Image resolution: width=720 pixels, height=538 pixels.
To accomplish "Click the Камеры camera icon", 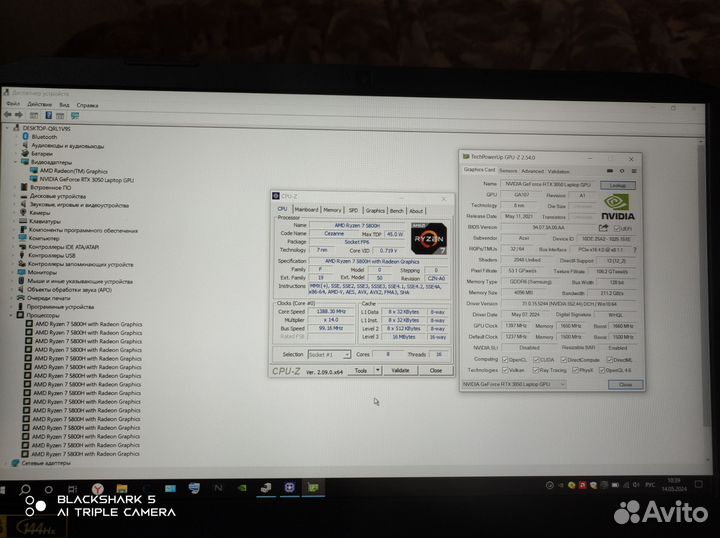I will tap(23, 213).
